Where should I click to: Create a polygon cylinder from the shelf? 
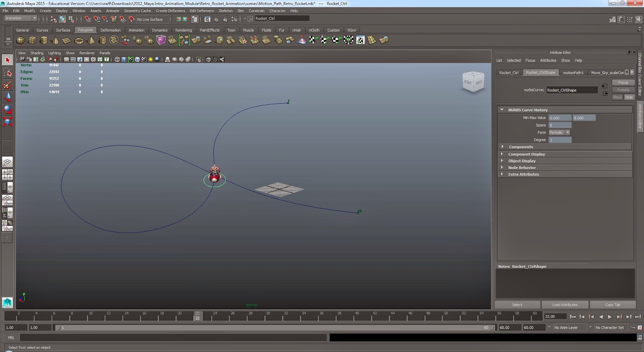(x=44, y=40)
